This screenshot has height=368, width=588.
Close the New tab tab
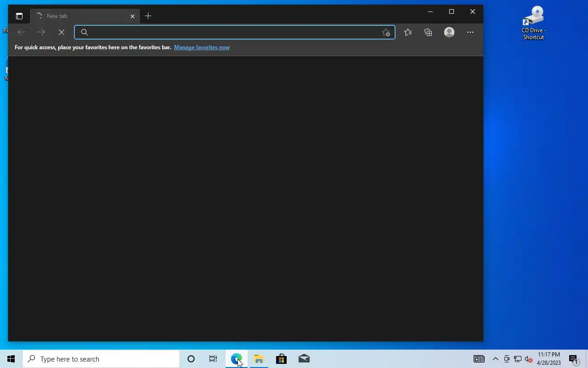click(132, 16)
